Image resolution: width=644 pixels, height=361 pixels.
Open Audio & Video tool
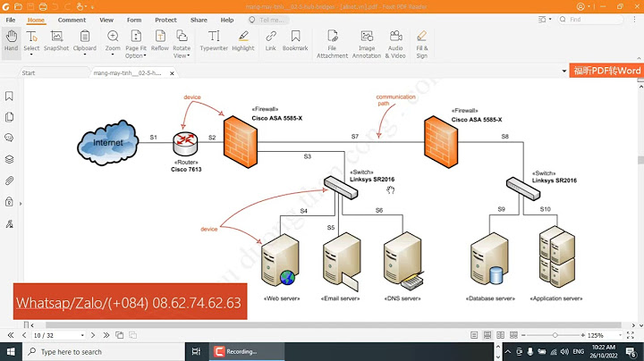tap(395, 45)
